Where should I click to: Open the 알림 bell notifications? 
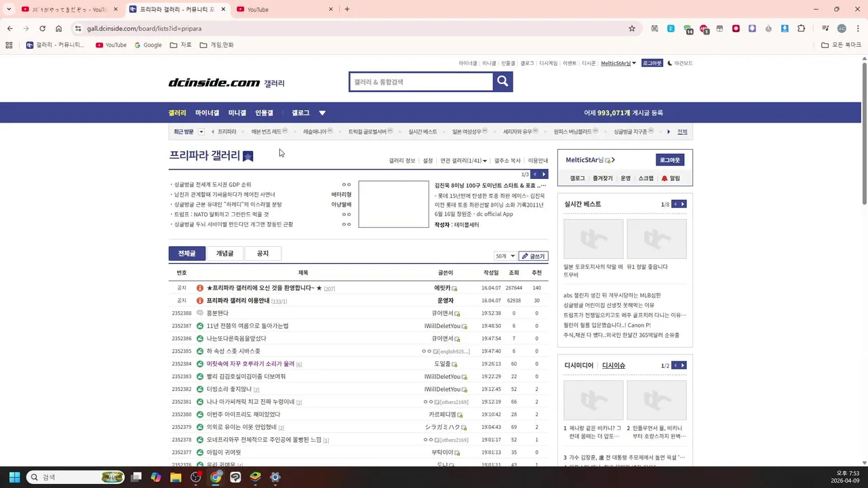(x=671, y=178)
